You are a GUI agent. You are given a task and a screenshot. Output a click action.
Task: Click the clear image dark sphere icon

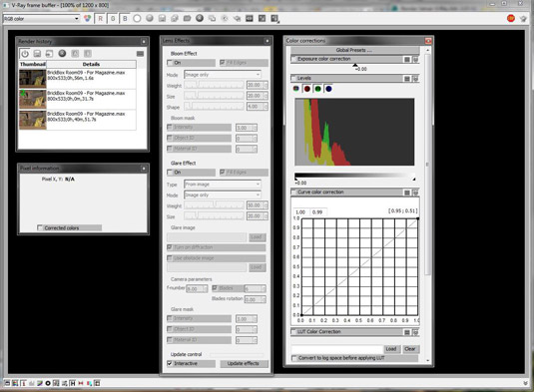click(200, 18)
